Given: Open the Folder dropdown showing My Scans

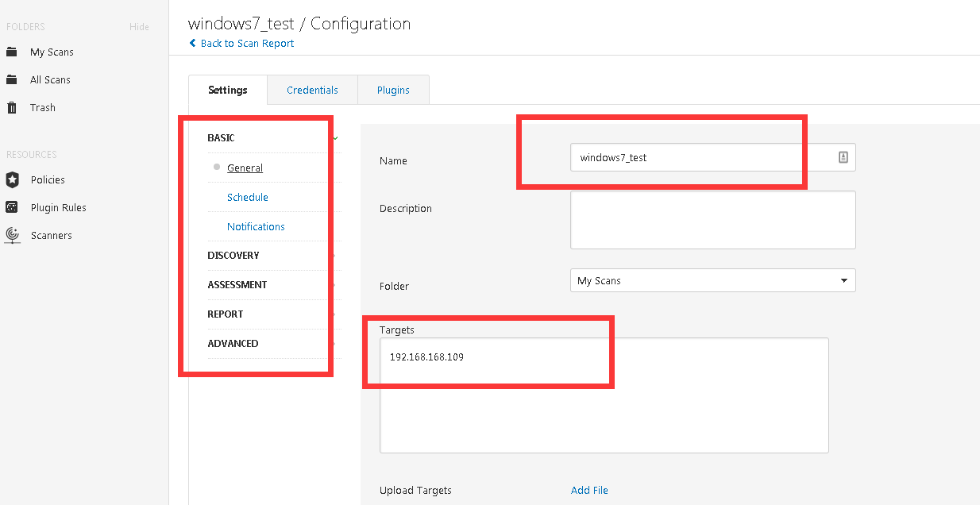Looking at the screenshot, I should [712, 281].
